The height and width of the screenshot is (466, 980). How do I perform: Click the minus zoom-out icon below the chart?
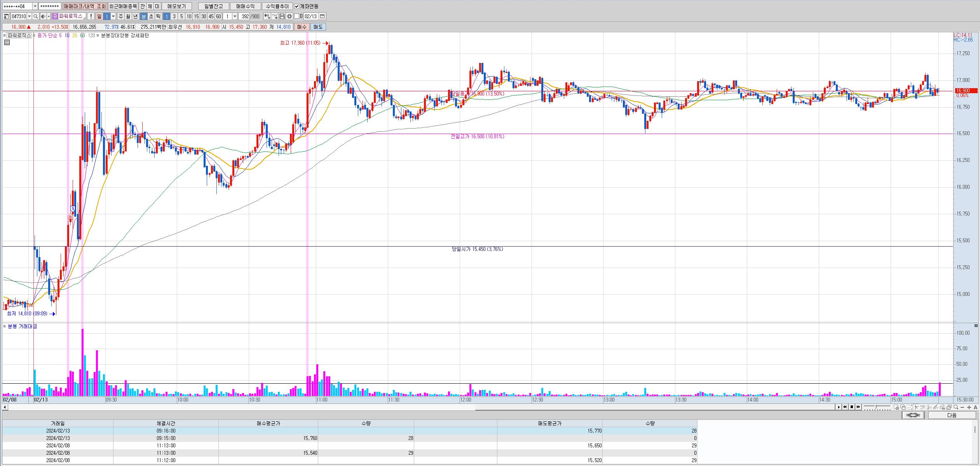(x=962, y=407)
